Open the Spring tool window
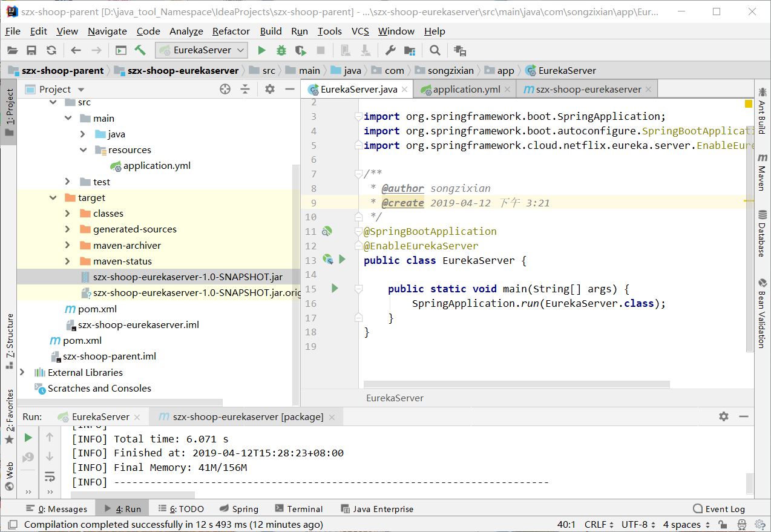771x532 pixels. (238, 509)
